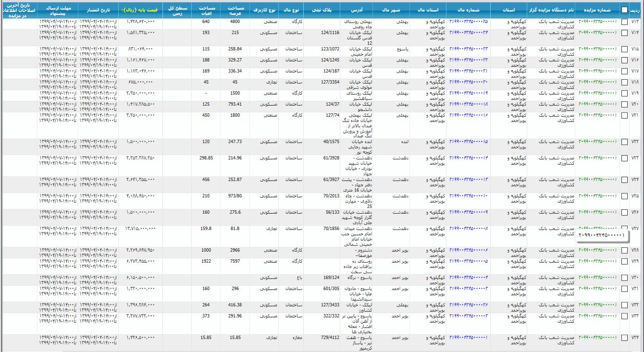Select building area value 298.85

click(x=206, y=157)
